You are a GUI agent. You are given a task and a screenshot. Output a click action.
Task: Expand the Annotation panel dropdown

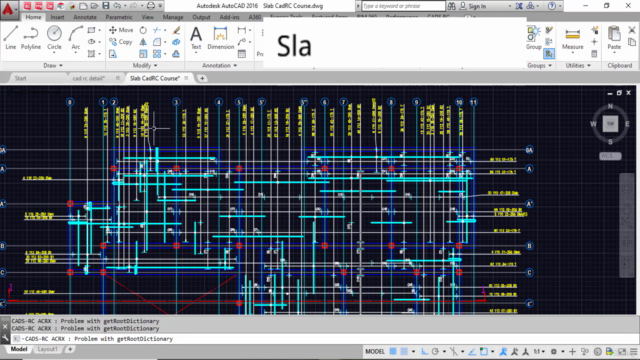[x=220, y=65]
